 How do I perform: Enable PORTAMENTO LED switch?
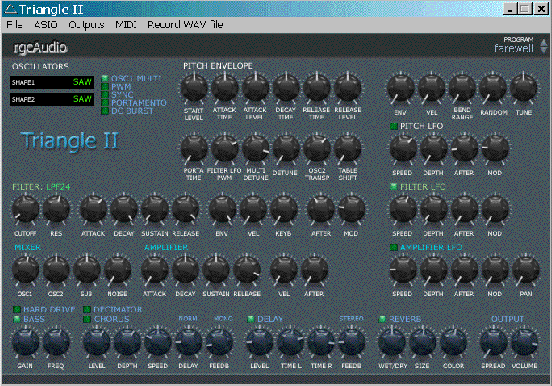pyautogui.click(x=105, y=102)
